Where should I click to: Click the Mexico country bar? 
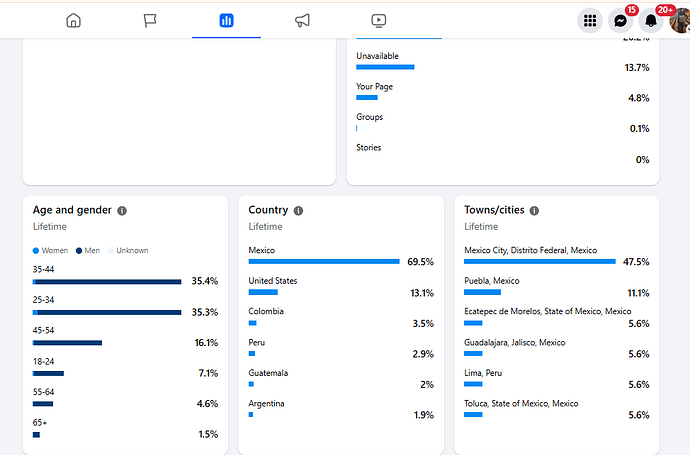click(x=323, y=261)
